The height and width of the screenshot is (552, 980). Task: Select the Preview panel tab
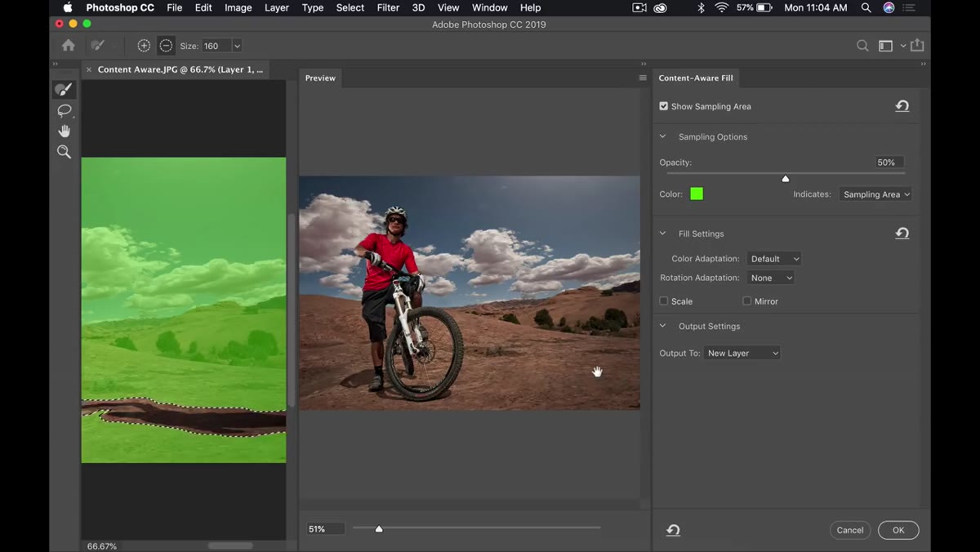click(x=320, y=78)
